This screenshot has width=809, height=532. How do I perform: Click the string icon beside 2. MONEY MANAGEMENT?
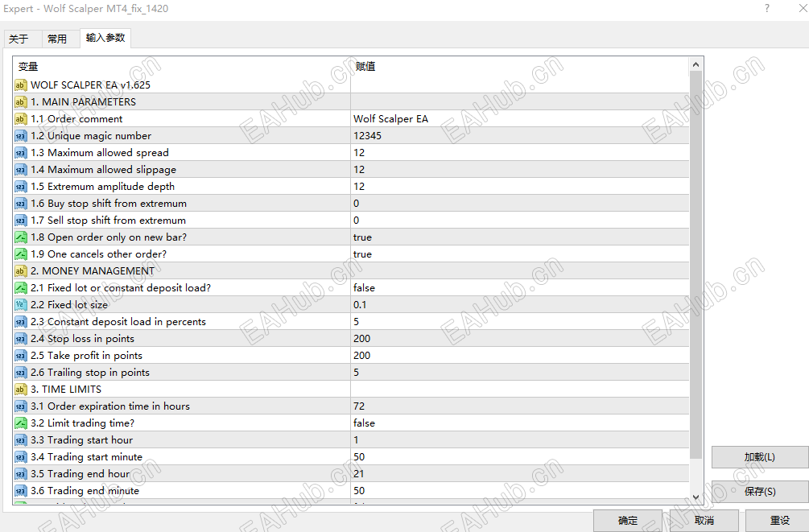click(21, 271)
